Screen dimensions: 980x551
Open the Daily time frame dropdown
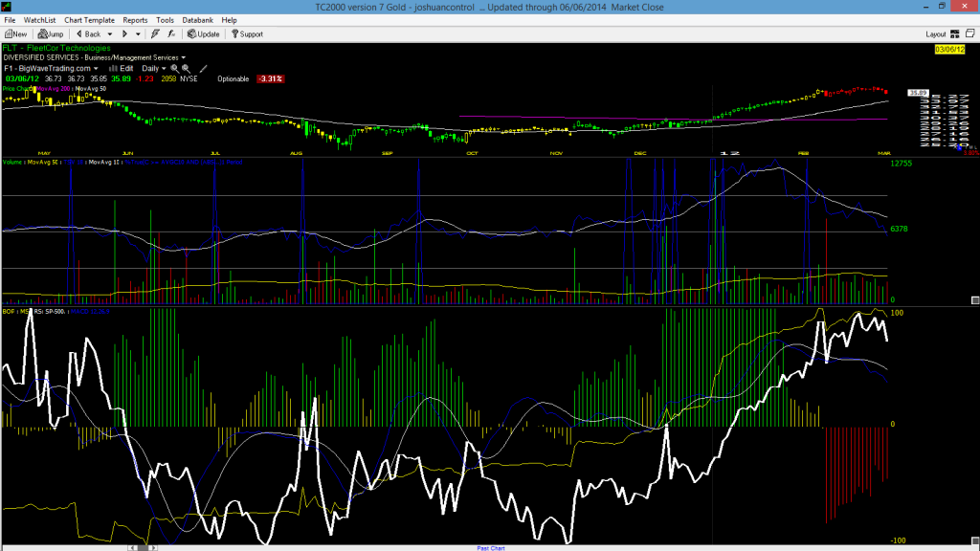pyautogui.click(x=154, y=69)
